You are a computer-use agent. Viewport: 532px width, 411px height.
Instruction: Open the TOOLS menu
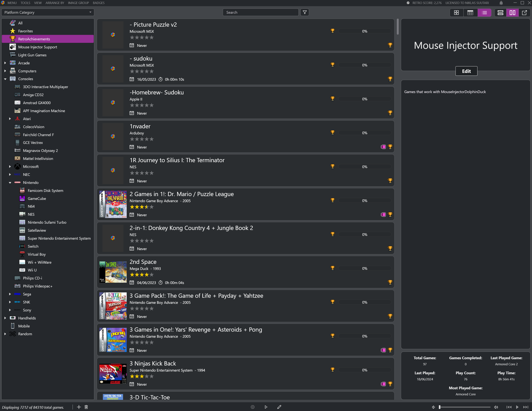[25, 3]
